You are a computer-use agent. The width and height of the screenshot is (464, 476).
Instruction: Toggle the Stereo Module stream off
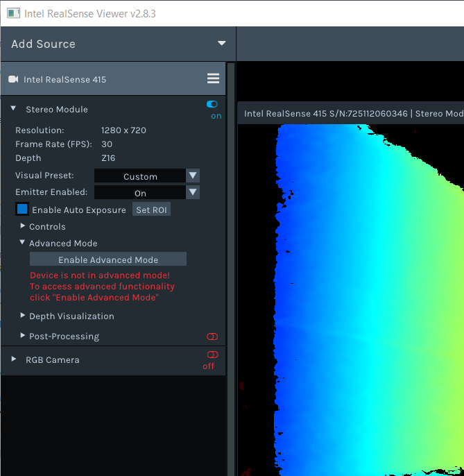(x=212, y=104)
